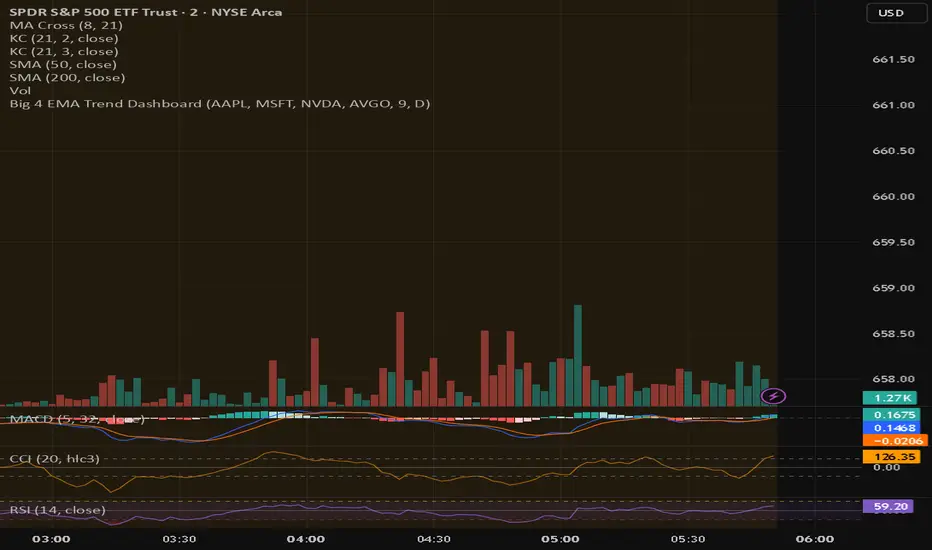This screenshot has width=932, height=550.
Task: Click the blue 0.1468 MACD value tag
Action: (891, 428)
